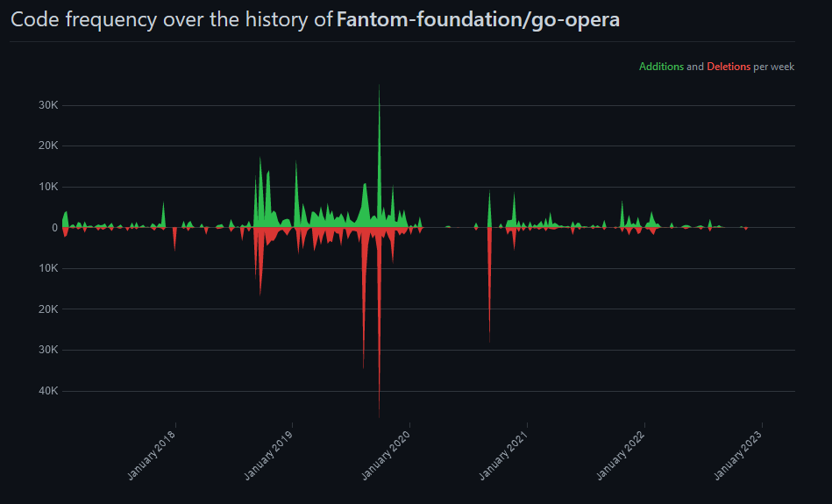Click the lower 20K deletions axis label
Screen dimensions: 832x504
(x=48, y=309)
